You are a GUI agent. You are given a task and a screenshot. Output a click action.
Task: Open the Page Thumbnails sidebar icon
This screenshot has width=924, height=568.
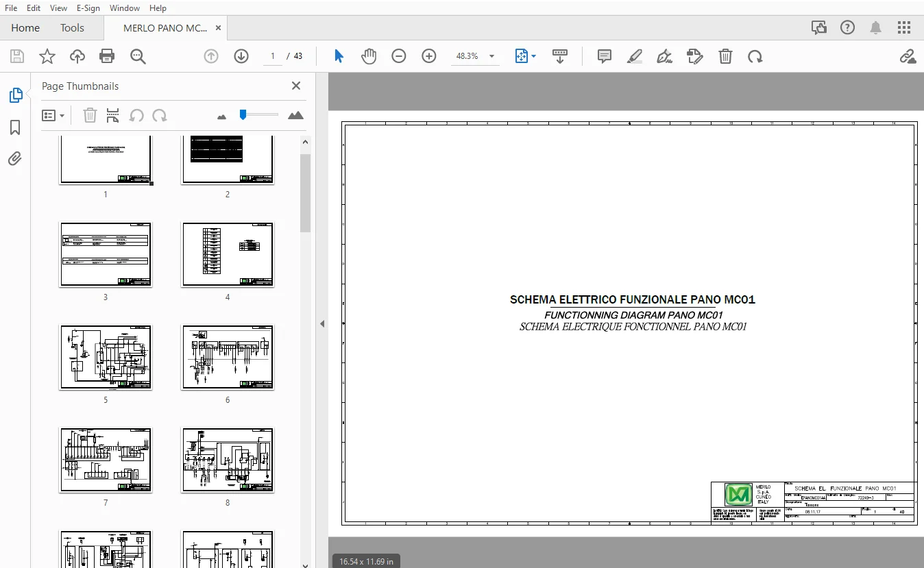click(15, 95)
